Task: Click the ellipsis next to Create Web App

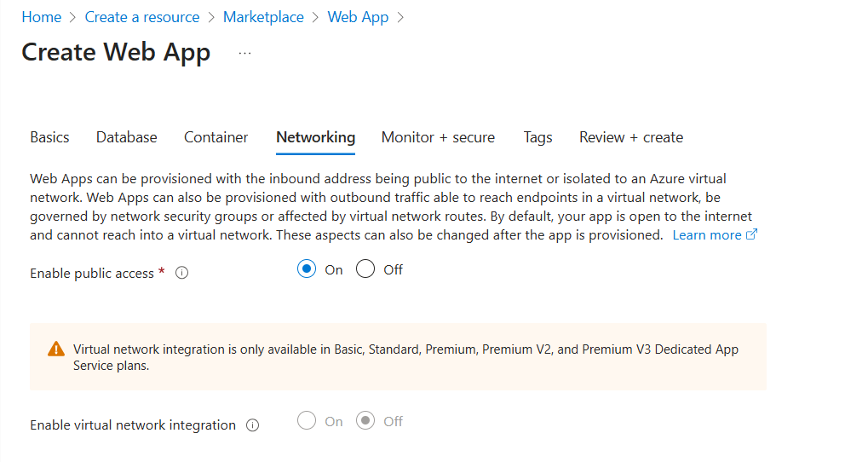Action: click(x=245, y=53)
